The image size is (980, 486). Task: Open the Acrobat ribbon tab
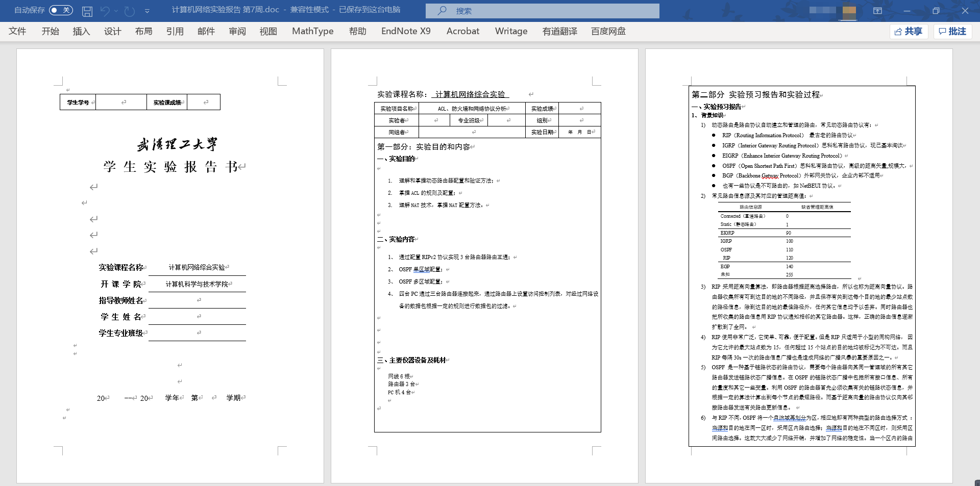(462, 32)
